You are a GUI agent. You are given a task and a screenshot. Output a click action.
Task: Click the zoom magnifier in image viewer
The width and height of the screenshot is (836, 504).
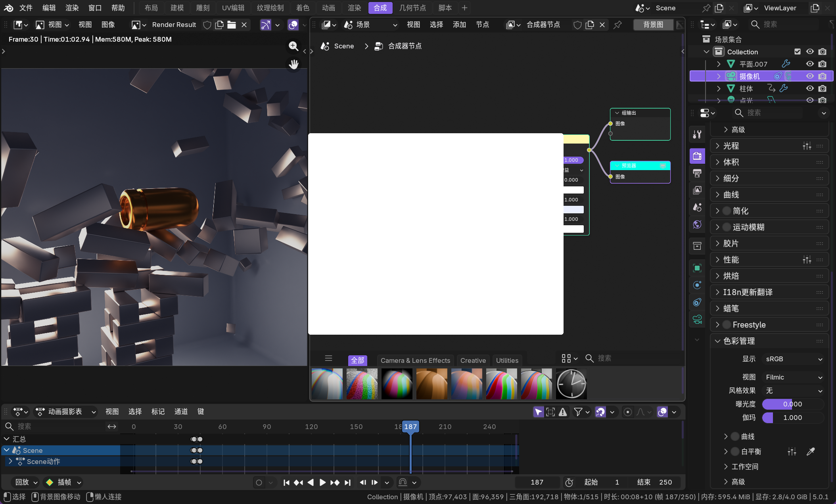pos(293,46)
